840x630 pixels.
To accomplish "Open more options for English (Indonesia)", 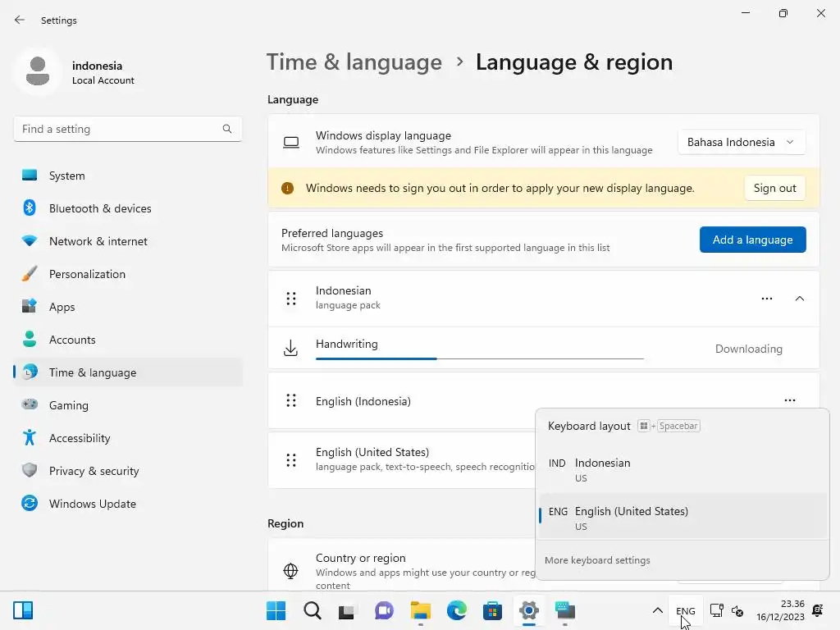I will click(790, 400).
